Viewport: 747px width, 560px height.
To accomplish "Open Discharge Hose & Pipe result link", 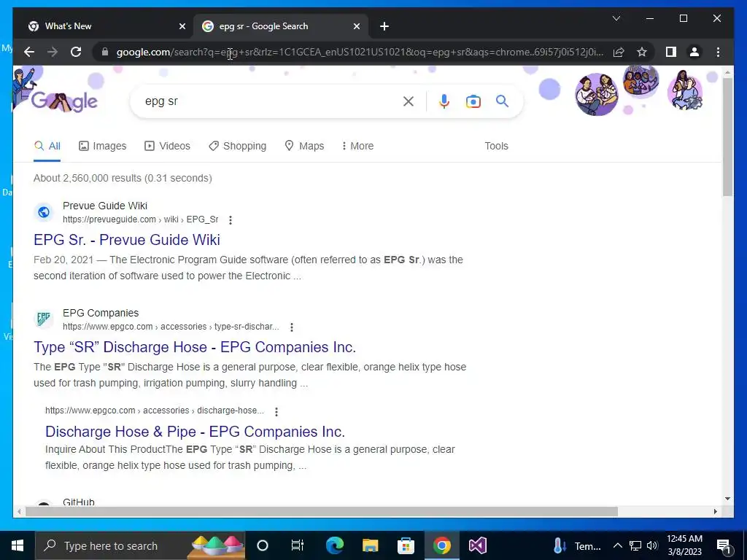I will point(195,432).
